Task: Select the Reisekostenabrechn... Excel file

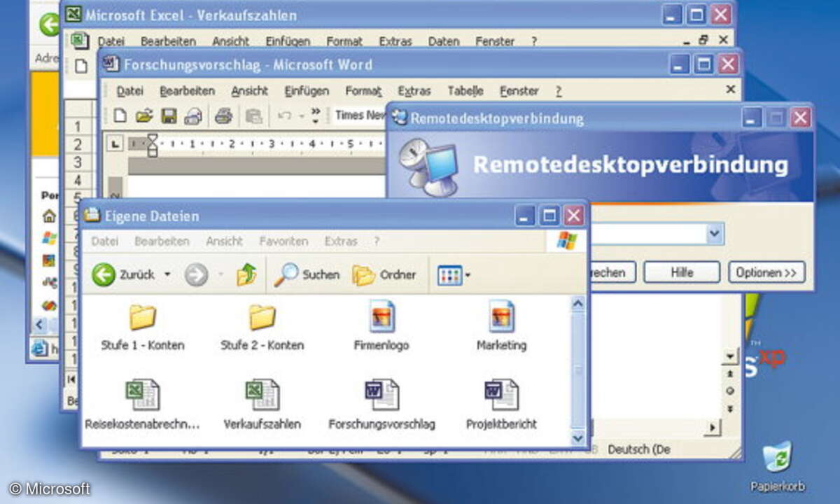Action: [143, 405]
